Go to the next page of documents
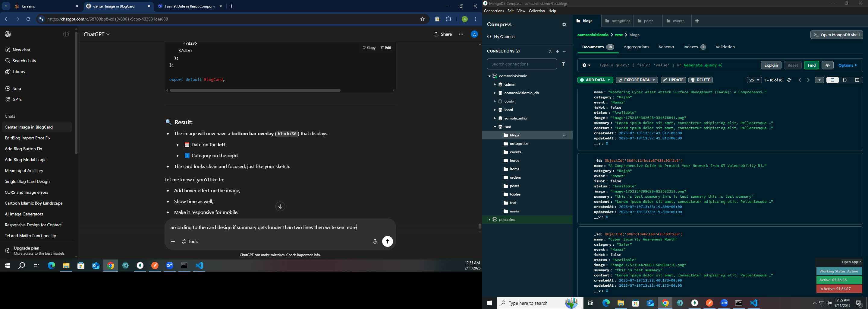This screenshot has width=868, height=309. click(808, 80)
